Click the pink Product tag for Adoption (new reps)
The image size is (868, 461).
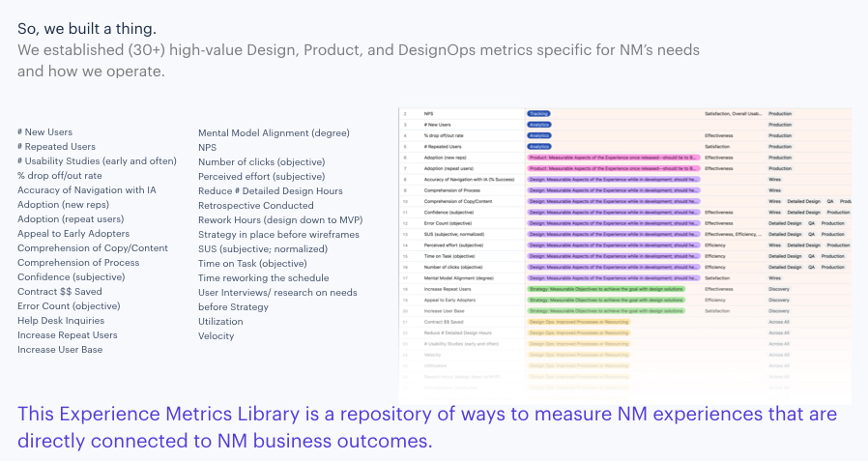click(613, 158)
